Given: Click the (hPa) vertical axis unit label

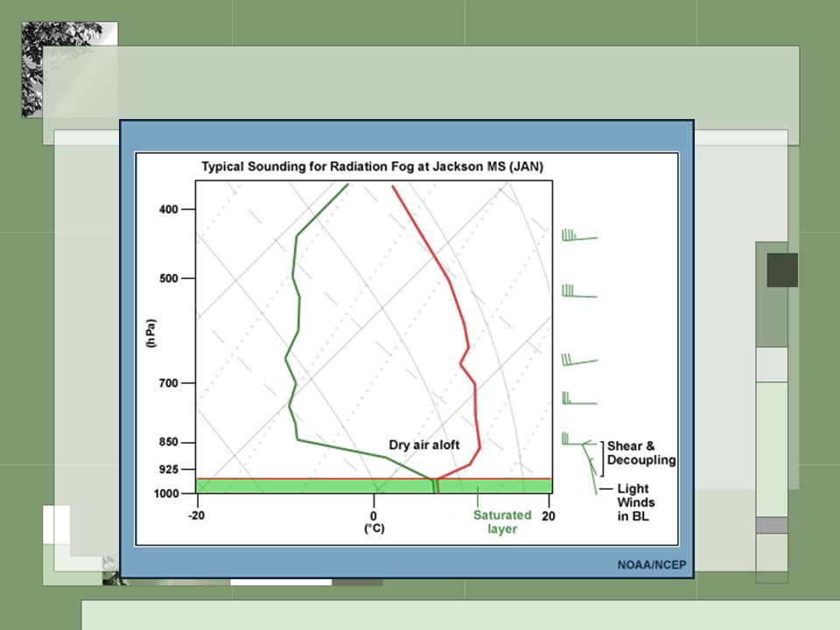Looking at the screenshot, I should click(151, 333).
